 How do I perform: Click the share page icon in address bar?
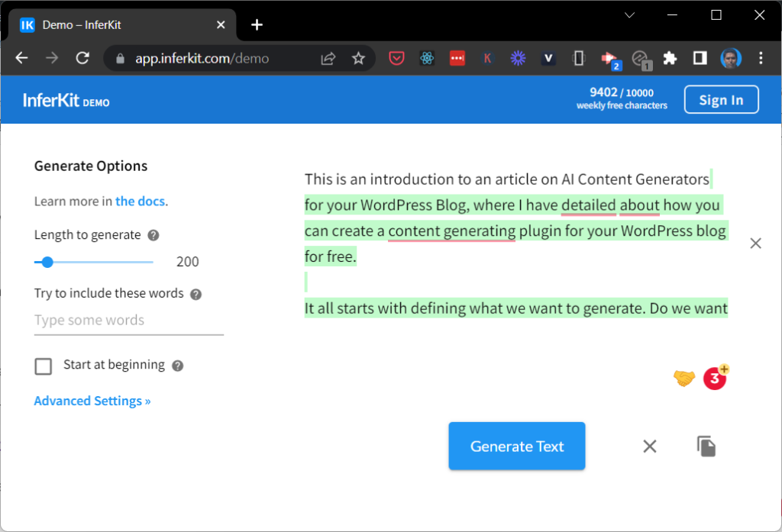point(328,58)
